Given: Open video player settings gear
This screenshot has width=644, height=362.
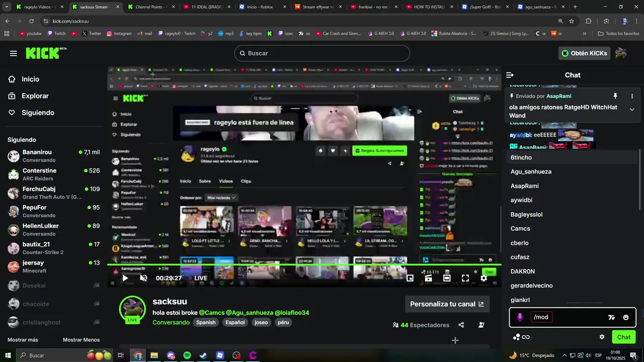Looking at the screenshot, I should tap(484, 278).
